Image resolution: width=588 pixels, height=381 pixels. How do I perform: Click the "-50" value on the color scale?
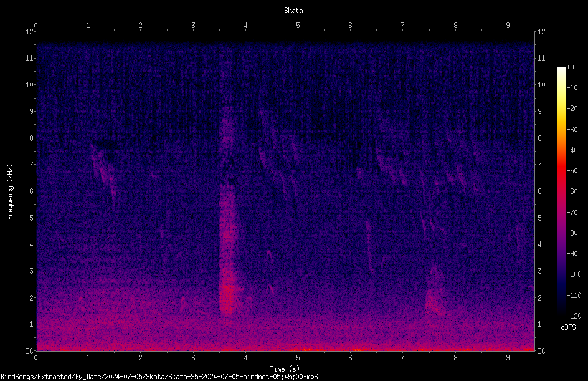click(x=572, y=171)
